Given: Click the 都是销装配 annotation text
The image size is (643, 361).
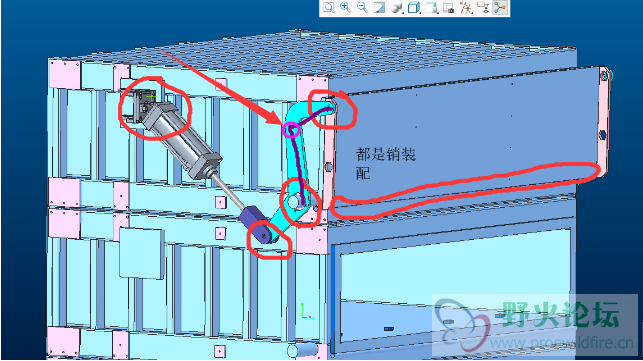Looking at the screenshot, I should click(385, 164).
